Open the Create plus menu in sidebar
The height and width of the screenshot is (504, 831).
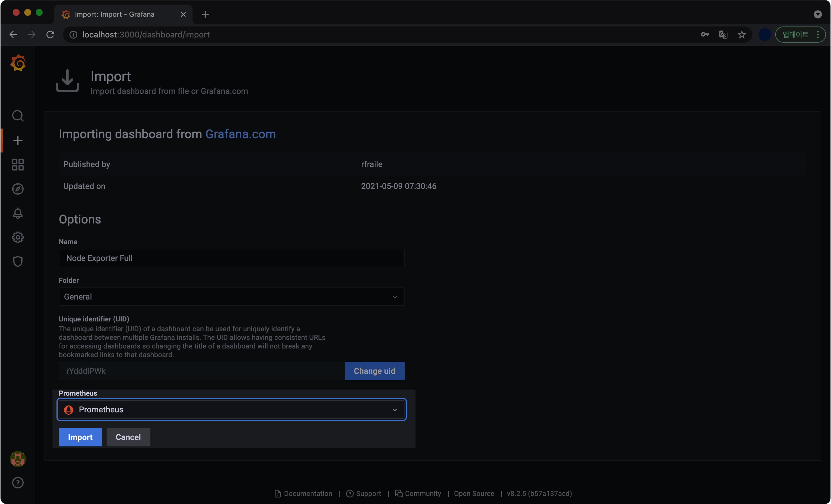18,140
